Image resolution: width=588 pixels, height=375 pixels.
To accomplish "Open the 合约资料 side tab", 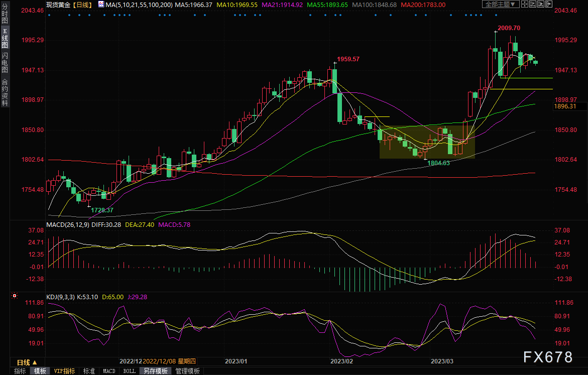I will (x=5, y=92).
